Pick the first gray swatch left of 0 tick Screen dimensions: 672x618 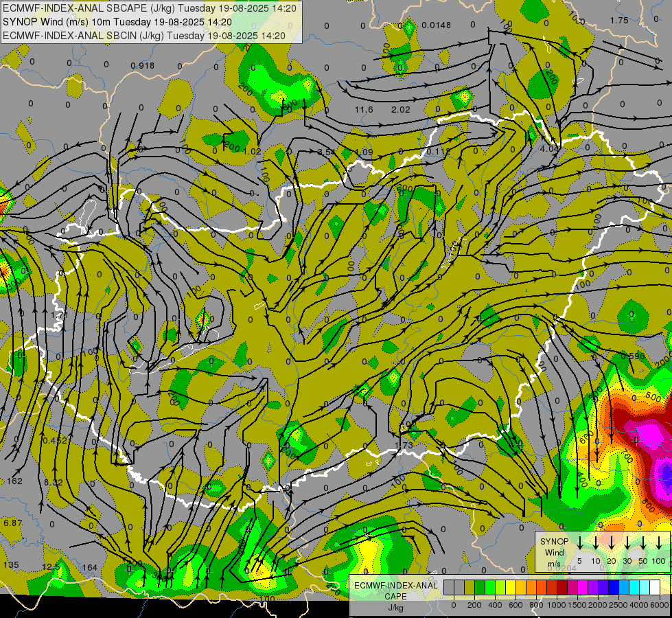449,588
